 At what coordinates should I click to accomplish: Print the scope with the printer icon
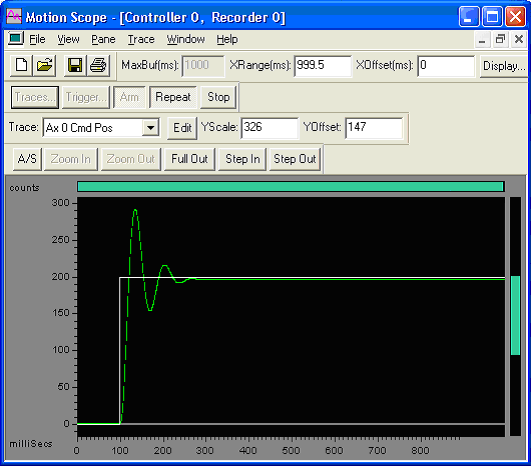pos(98,65)
